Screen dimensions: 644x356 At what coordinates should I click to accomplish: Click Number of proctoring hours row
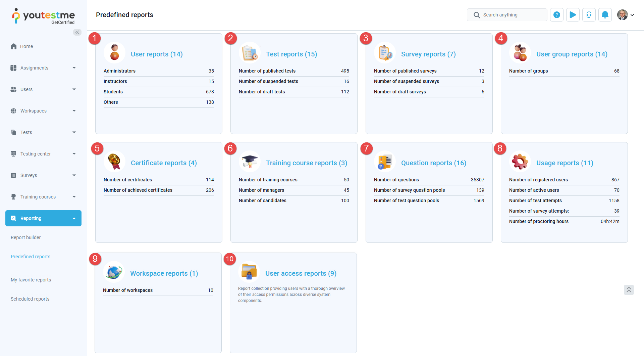tap(564, 221)
